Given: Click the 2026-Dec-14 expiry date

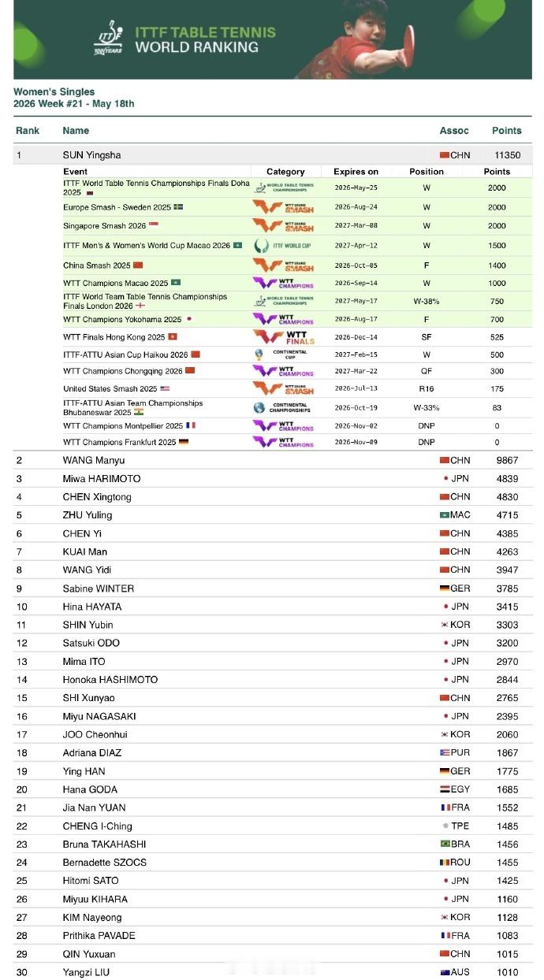Looking at the screenshot, I should [x=356, y=337].
